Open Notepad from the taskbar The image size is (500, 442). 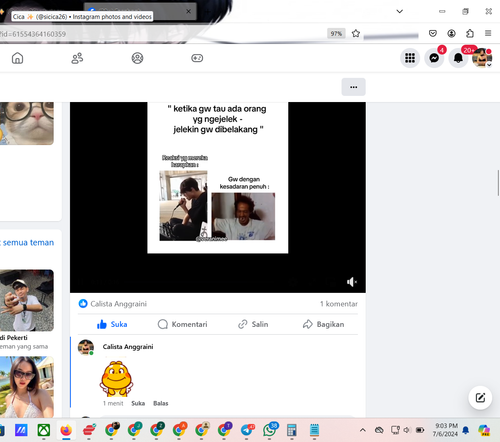click(x=314, y=430)
